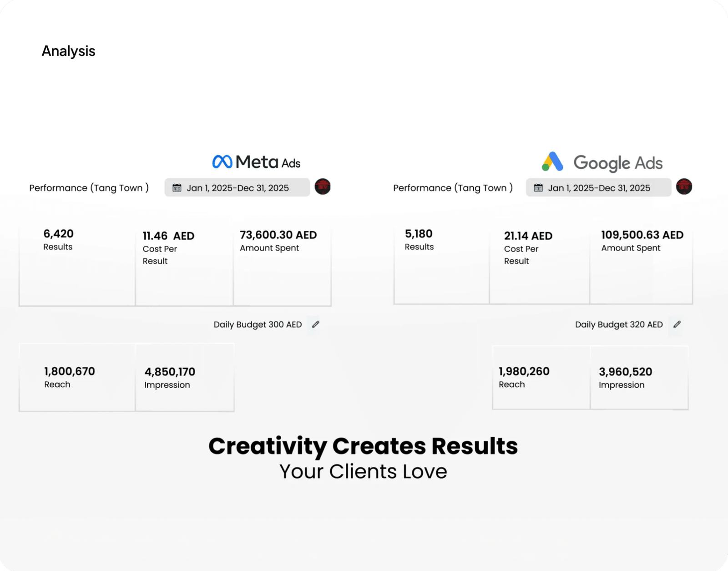The height and width of the screenshot is (571, 728).
Task: Select the 3,960,520 Impression card
Action: click(x=639, y=378)
